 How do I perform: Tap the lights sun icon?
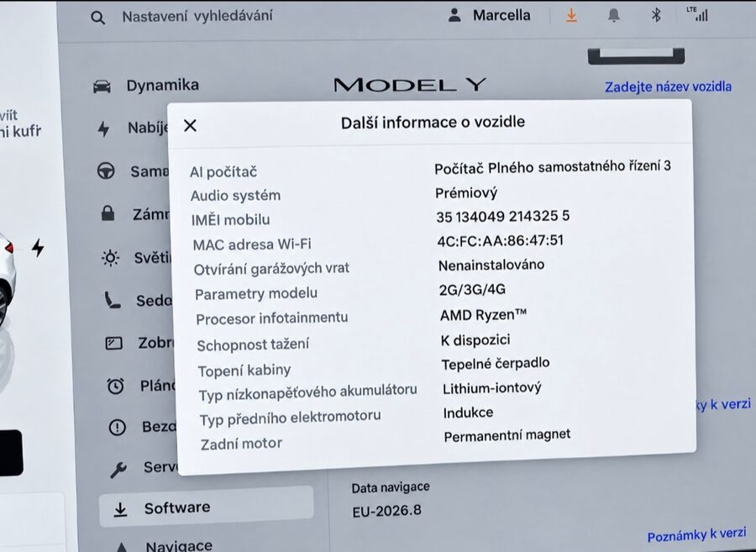[x=110, y=258]
